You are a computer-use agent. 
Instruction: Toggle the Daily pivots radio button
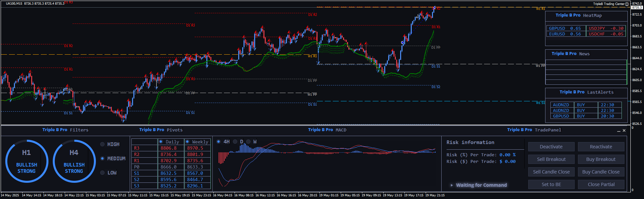pyautogui.click(x=161, y=142)
